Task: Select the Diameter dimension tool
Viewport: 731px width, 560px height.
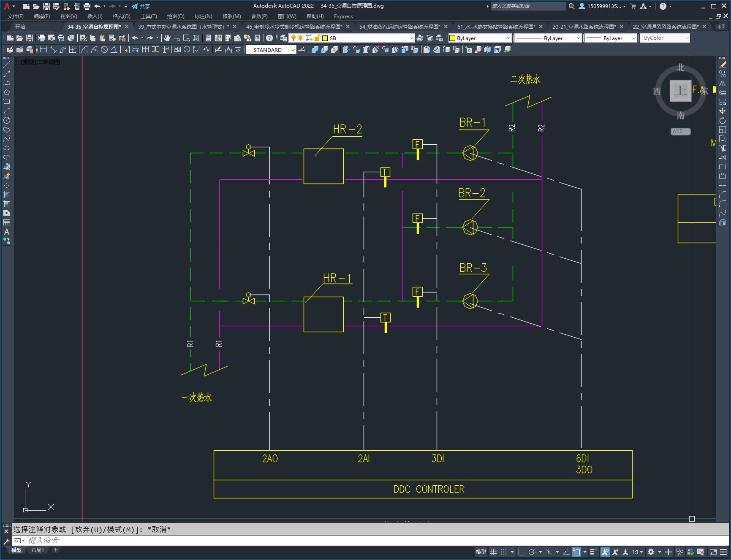Action: (104, 49)
